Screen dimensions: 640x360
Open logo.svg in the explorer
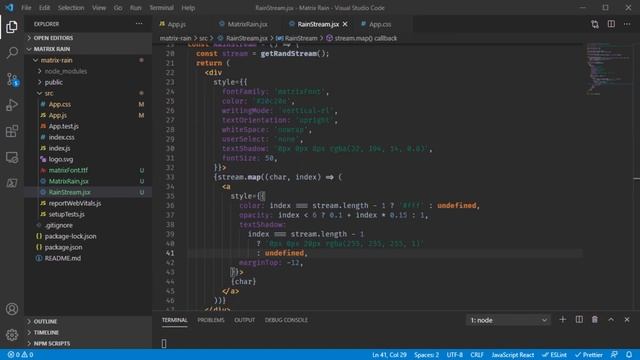click(x=88, y=159)
